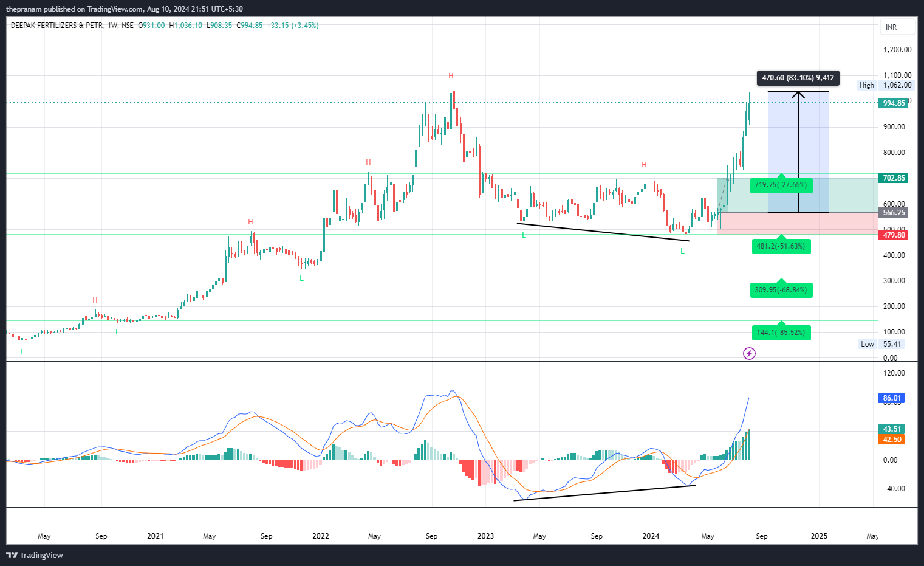The width and height of the screenshot is (924, 566).
Task: Open the INR currency selector
Action: pyautogui.click(x=897, y=27)
